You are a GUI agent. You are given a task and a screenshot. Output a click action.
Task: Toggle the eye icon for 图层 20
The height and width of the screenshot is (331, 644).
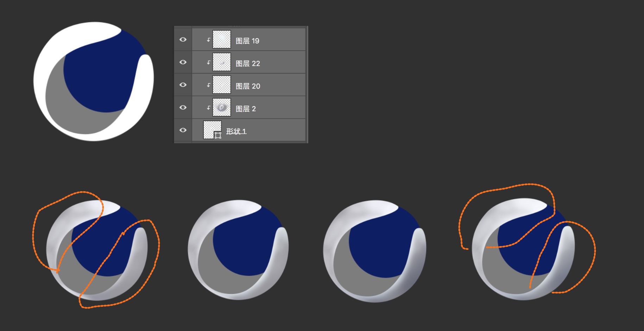point(183,85)
